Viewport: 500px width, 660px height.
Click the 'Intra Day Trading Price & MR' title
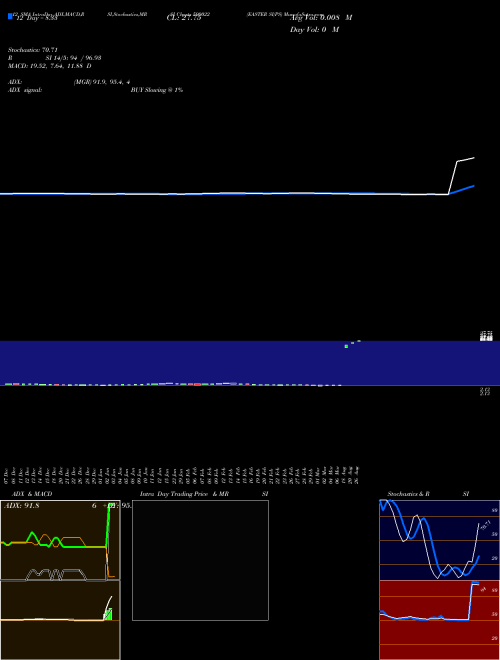tap(184, 494)
